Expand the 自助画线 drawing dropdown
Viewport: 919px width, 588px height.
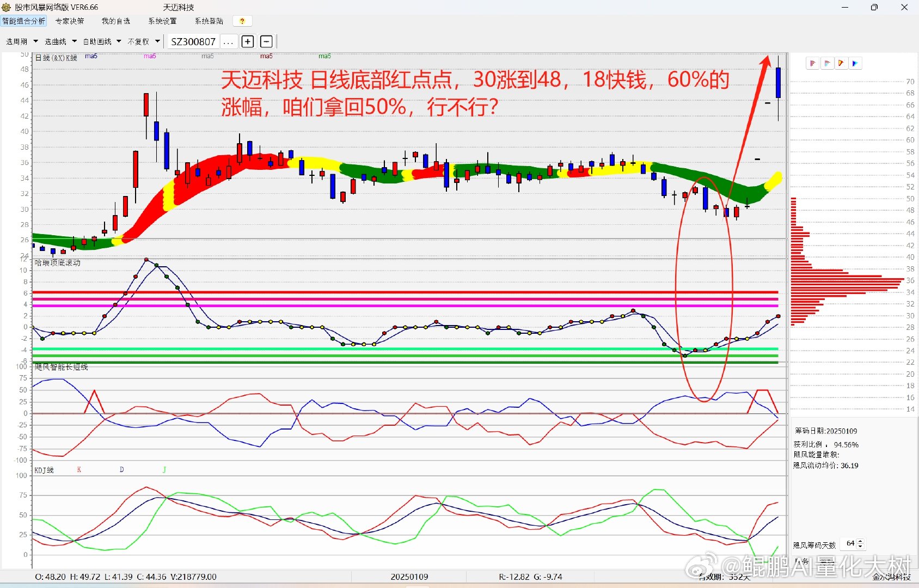pyautogui.click(x=102, y=41)
